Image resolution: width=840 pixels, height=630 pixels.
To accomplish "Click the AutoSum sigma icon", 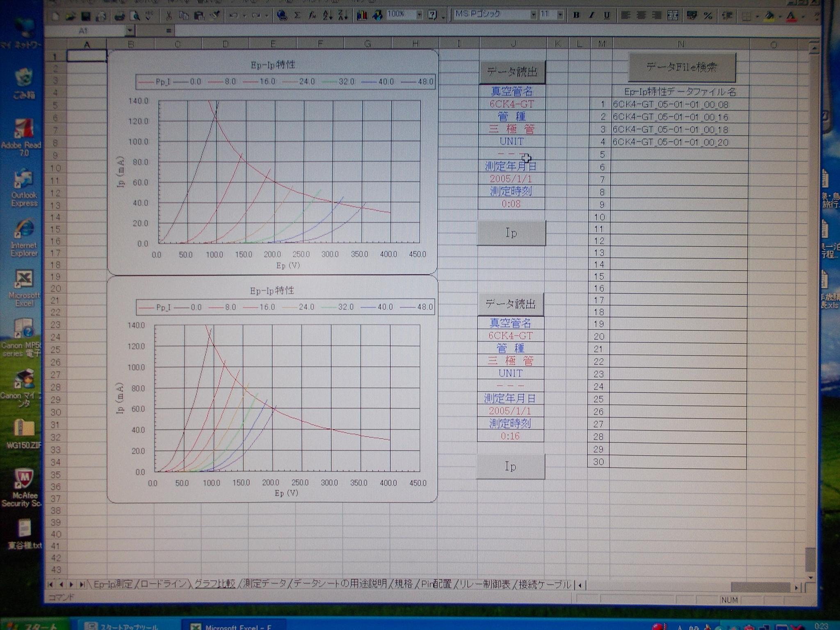I will tap(297, 16).
